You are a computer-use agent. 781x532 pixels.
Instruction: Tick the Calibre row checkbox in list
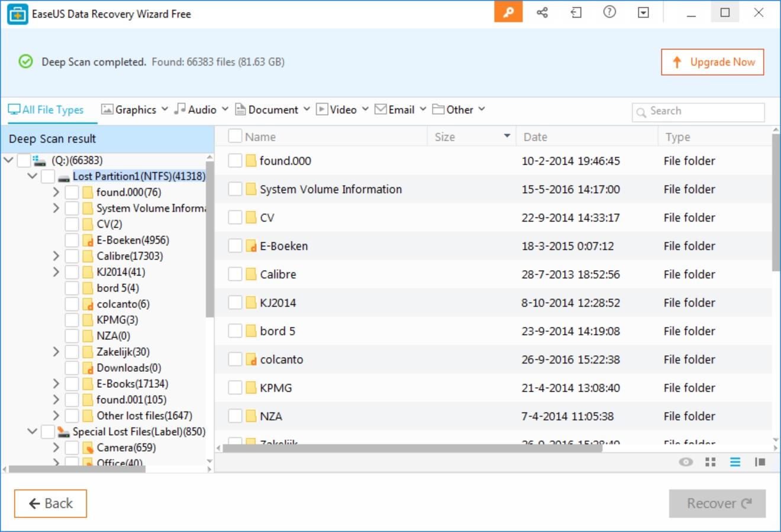pyautogui.click(x=235, y=274)
